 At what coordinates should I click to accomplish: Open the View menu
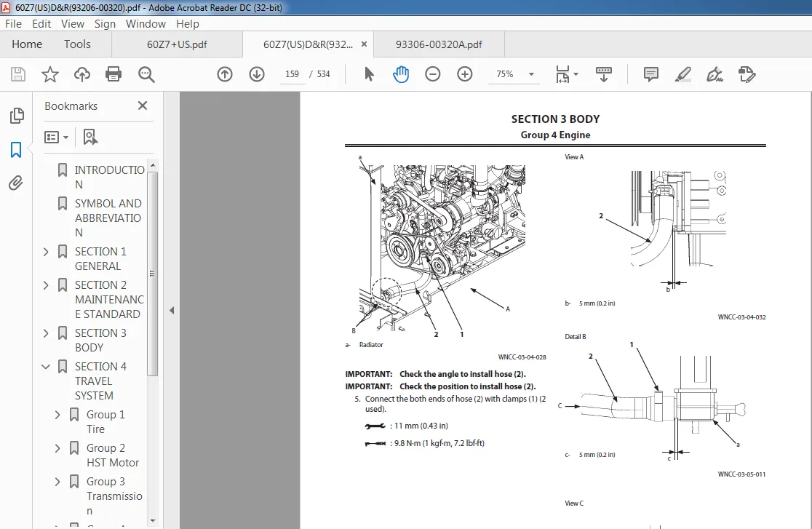click(x=73, y=24)
